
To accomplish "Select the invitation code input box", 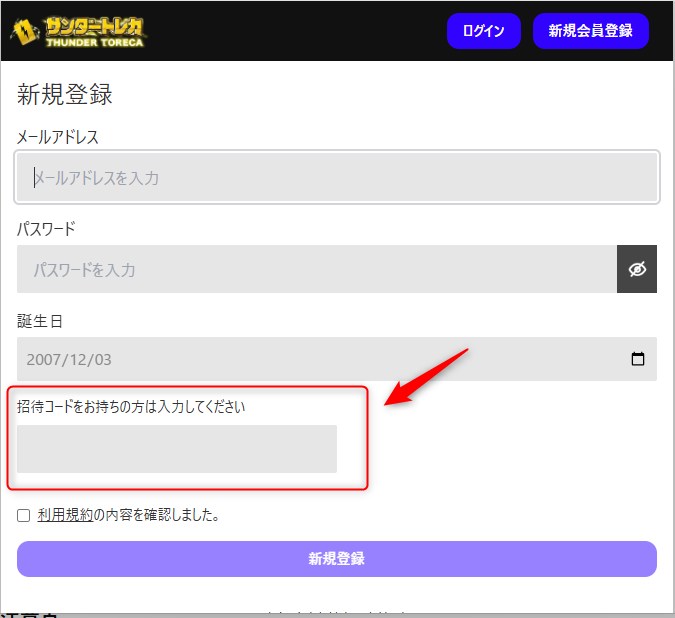I will point(177,448).
